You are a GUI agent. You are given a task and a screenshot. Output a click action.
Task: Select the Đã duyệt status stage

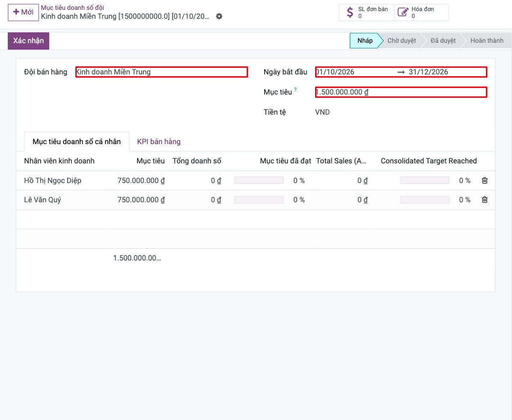[443, 41]
